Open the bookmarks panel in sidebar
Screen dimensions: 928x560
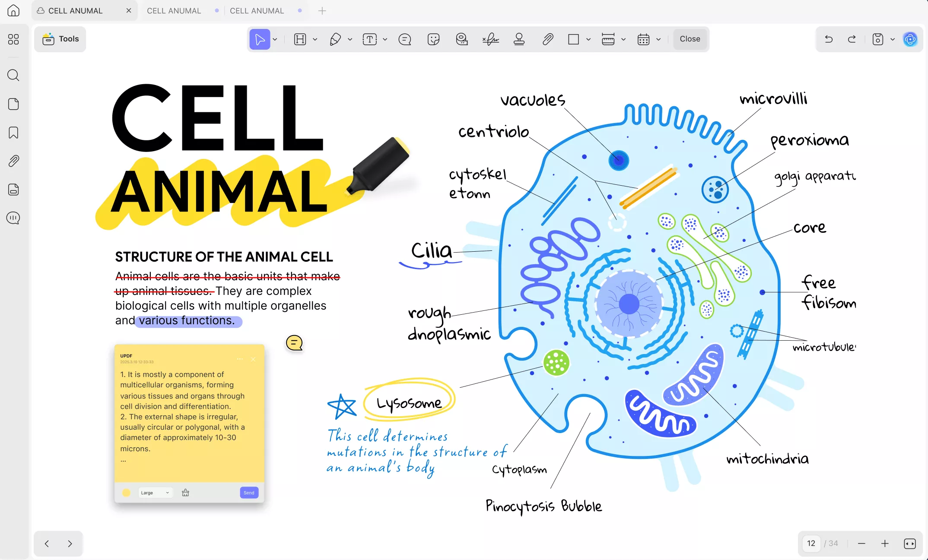pyautogui.click(x=13, y=133)
